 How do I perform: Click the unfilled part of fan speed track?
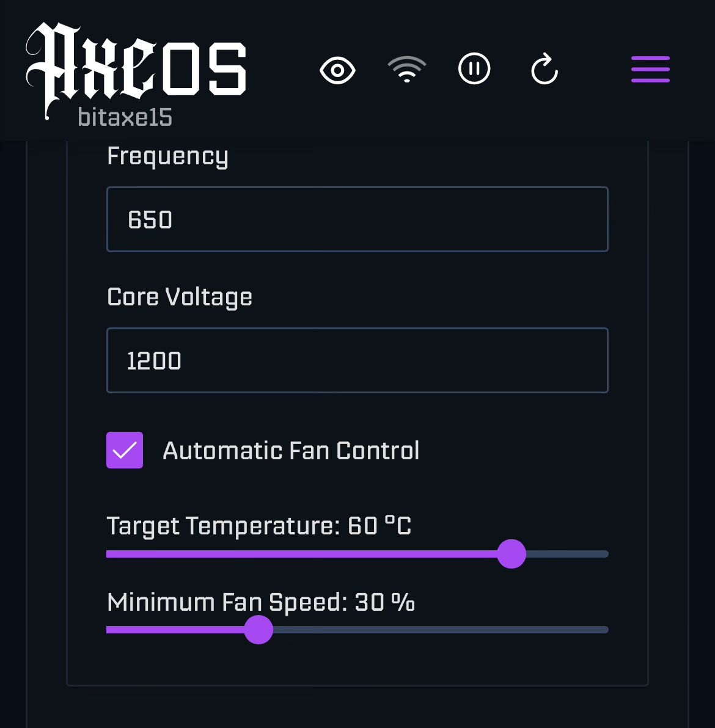(x=441, y=630)
